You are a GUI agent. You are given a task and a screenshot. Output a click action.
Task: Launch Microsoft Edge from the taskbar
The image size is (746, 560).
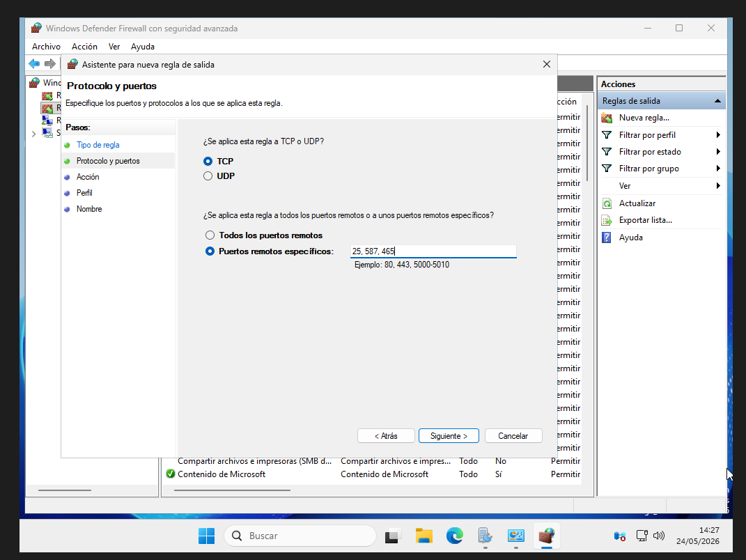click(x=454, y=536)
